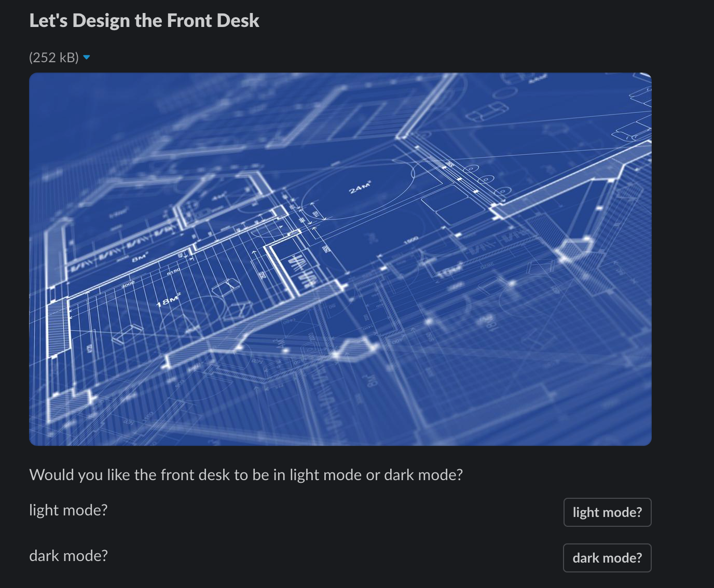The image size is (714, 588).
Task: Click the chair symbol in 18M² room
Action: point(225,287)
